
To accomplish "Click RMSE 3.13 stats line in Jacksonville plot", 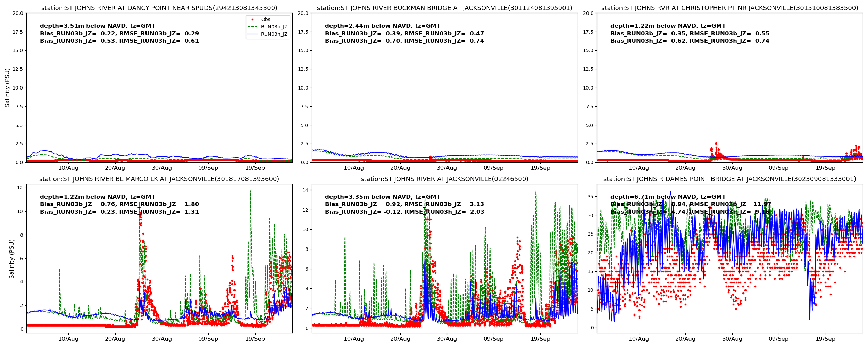I will 404,204.
